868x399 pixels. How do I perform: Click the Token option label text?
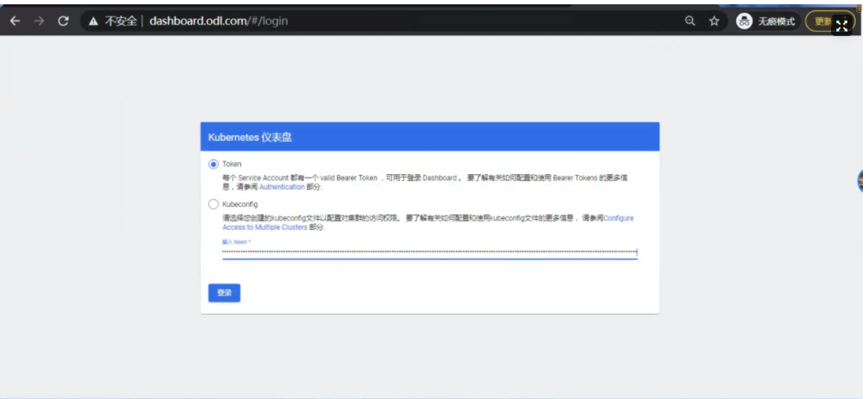pos(232,165)
